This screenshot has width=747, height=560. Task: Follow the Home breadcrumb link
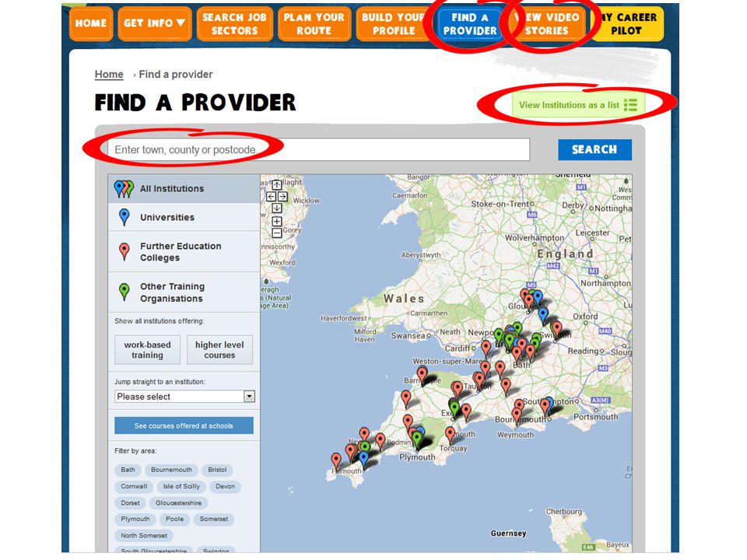tap(109, 75)
